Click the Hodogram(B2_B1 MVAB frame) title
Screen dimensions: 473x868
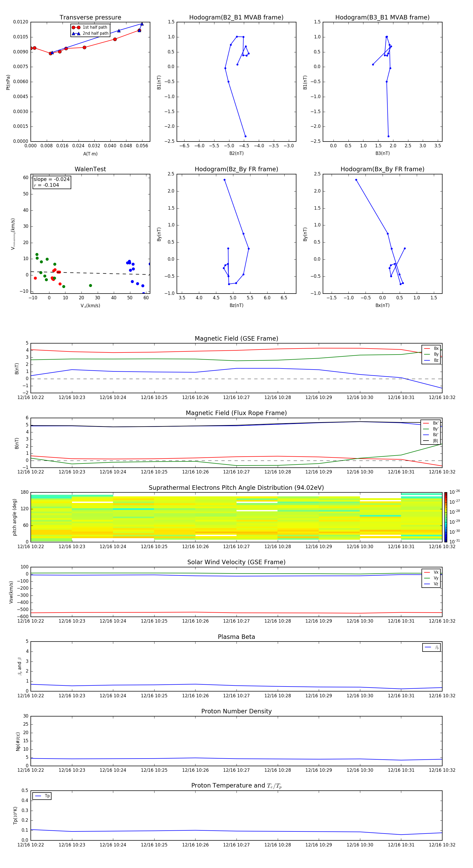point(236,18)
